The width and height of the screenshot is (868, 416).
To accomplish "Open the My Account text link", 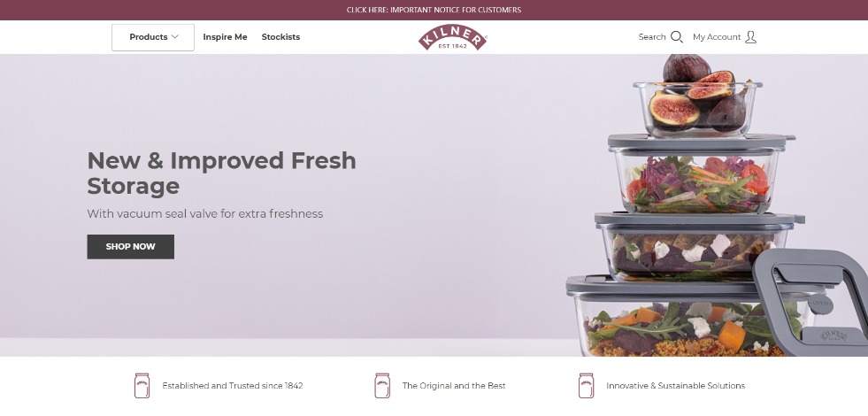I will pyautogui.click(x=717, y=37).
